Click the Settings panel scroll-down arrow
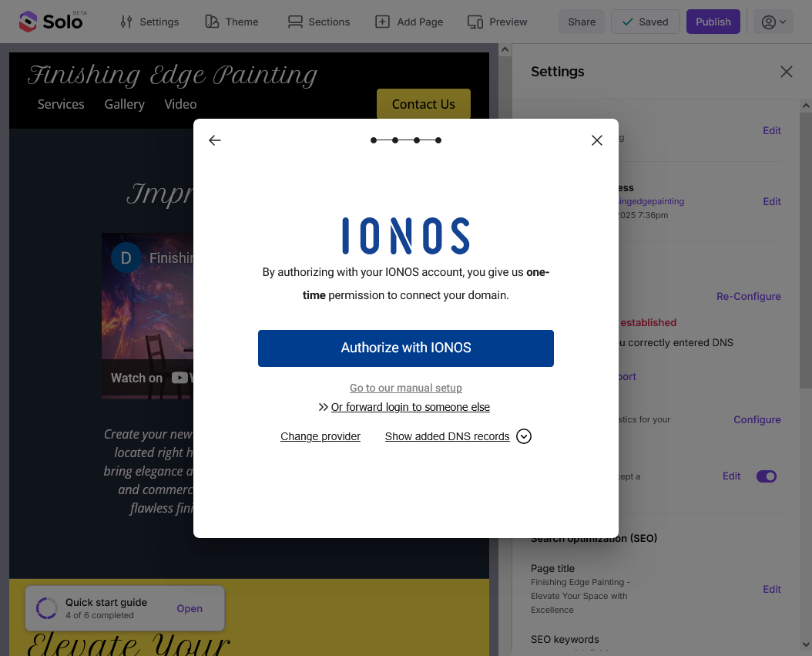 806,644
